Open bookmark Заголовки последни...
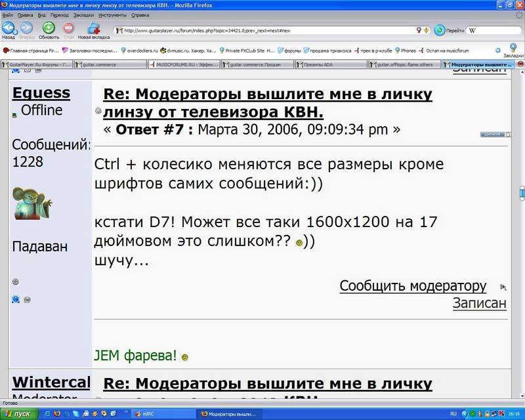Image resolution: width=525 pixels, height=420 pixels. 90,51
